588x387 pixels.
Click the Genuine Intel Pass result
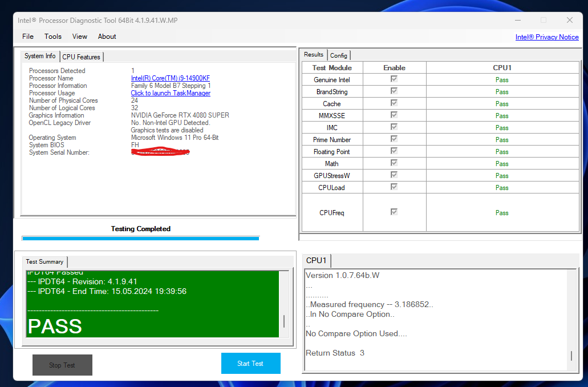pyautogui.click(x=502, y=80)
